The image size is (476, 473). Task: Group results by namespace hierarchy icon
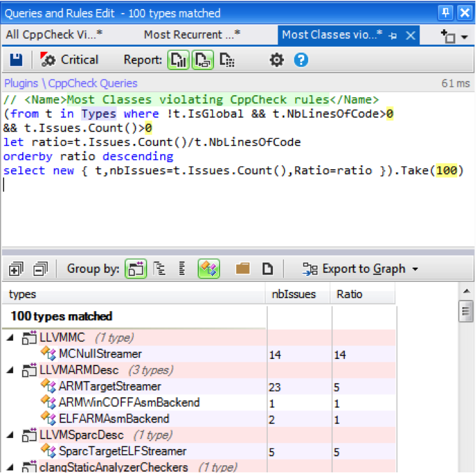tap(160, 269)
